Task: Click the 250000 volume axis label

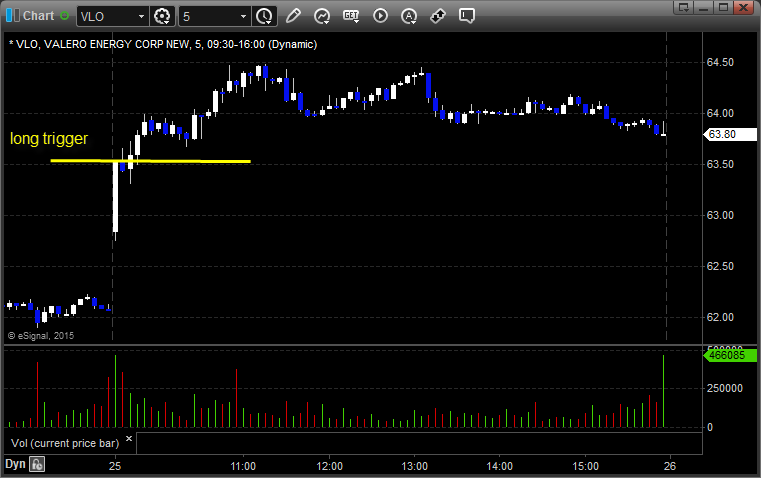Action: pyautogui.click(x=725, y=388)
